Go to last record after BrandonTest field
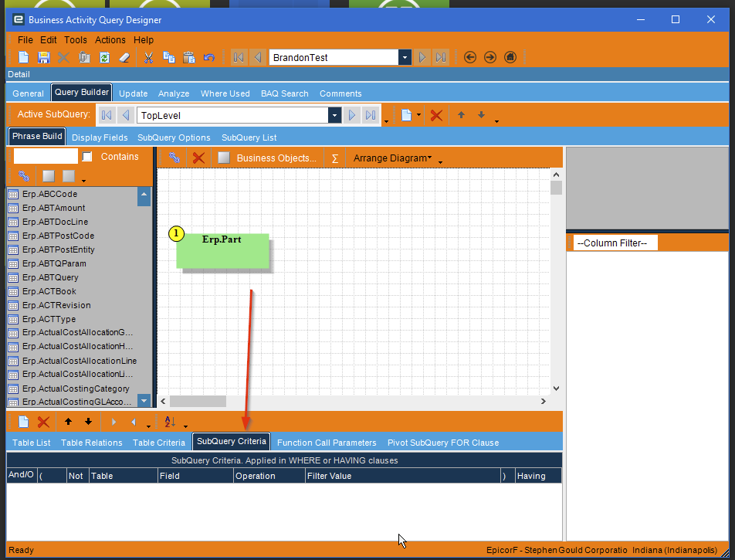This screenshot has width=735, height=560. pos(441,57)
